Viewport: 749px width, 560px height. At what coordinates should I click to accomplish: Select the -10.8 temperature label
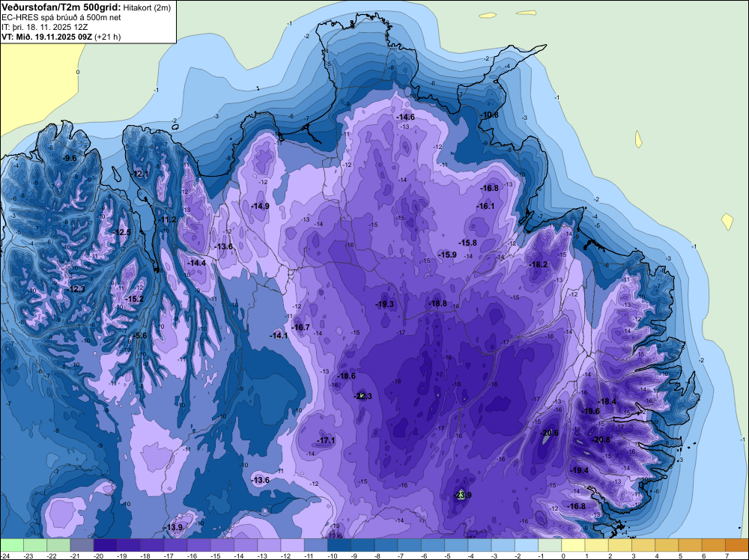click(x=489, y=115)
